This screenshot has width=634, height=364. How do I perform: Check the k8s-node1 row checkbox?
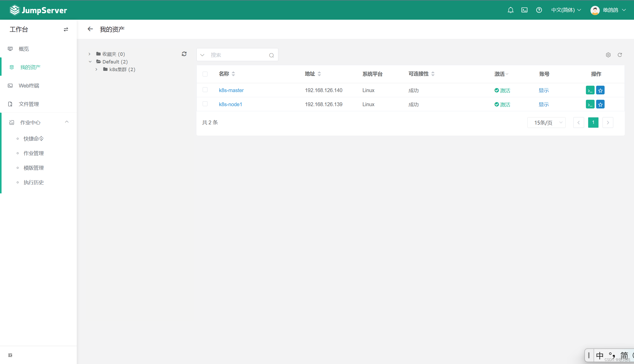pyautogui.click(x=205, y=104)
